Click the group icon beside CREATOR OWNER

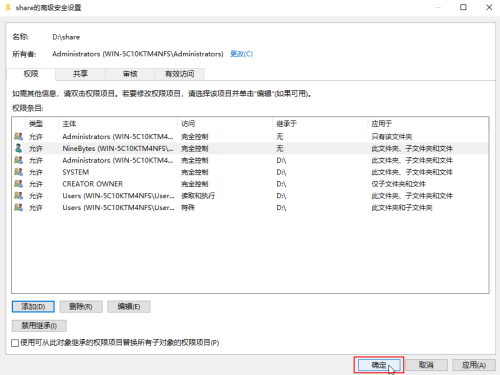19,184
